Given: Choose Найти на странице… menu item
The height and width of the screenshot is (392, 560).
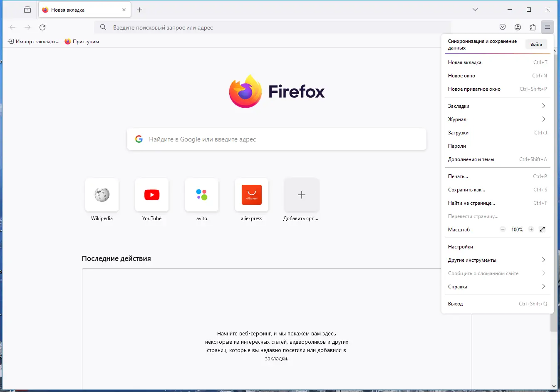Looking at the screenshot, I should click(498, 203).
